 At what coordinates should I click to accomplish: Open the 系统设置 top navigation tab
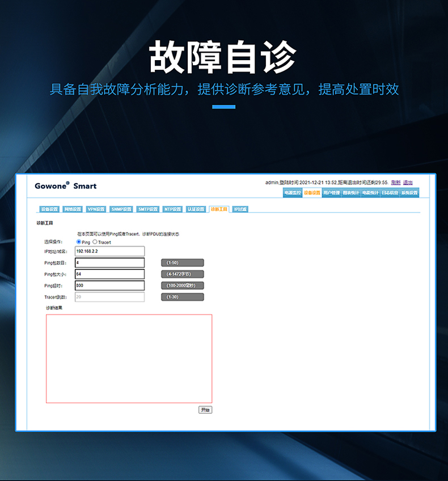409,193
